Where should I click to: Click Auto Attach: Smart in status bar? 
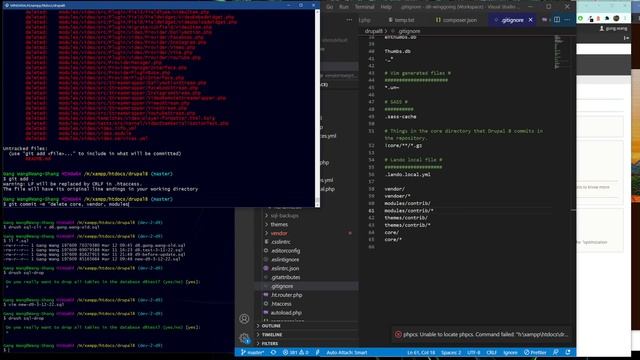pos(347,352)
